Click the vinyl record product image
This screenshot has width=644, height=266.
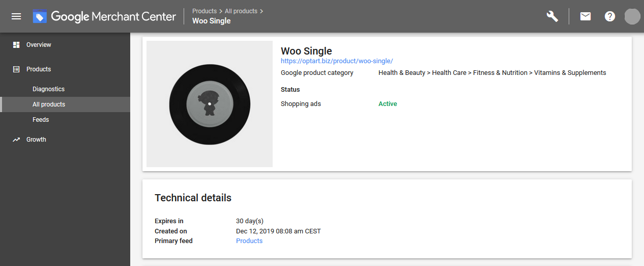point(210,104)
